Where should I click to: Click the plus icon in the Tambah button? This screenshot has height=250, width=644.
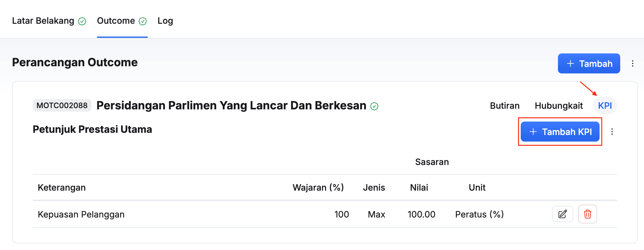coord(570,63)
